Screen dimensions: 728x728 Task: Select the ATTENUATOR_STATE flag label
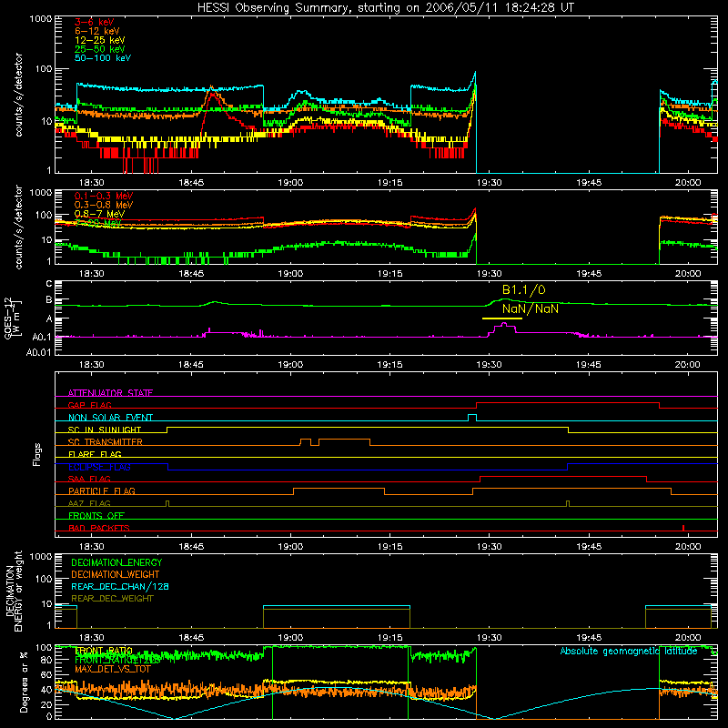point(110,393)
